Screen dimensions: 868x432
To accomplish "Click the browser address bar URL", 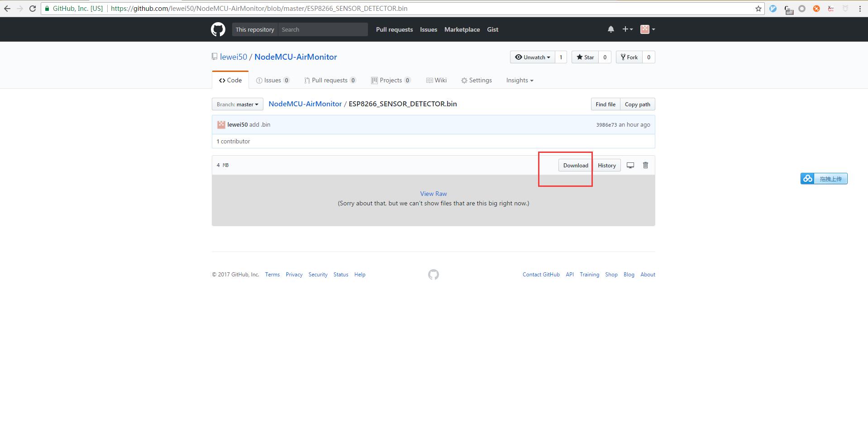I will tap(259, 9).
